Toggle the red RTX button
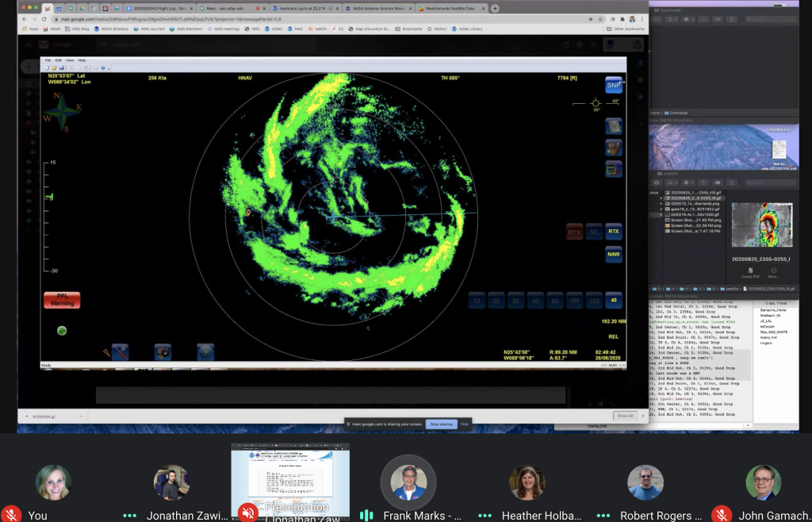 [574, 232]
